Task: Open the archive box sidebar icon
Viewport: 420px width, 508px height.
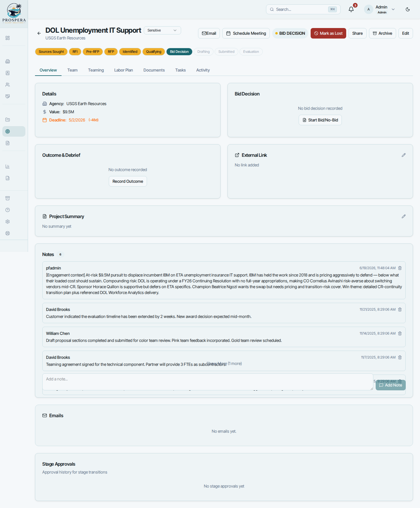Action: pyautogui.click(x=8, y=198)
